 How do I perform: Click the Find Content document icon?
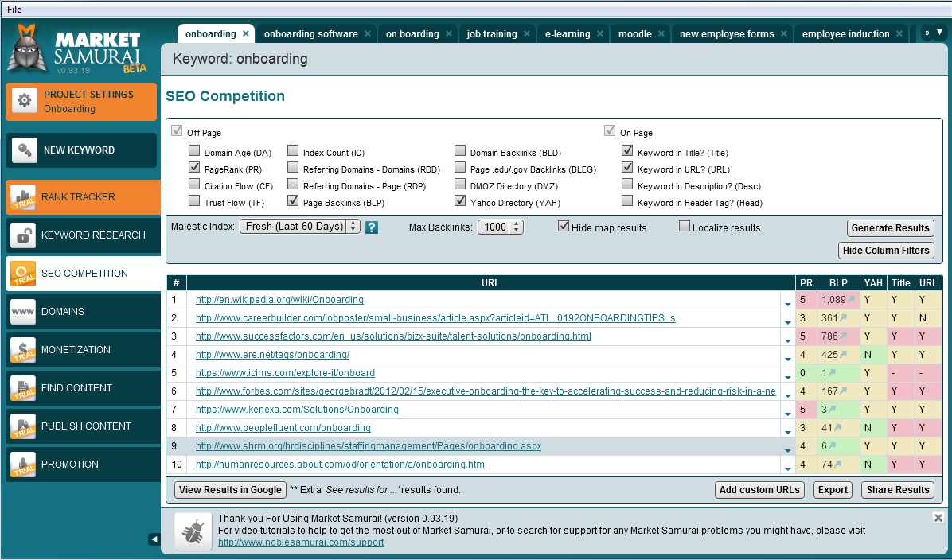(x=23, y=387)
